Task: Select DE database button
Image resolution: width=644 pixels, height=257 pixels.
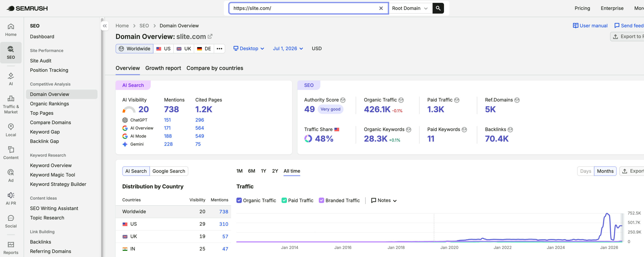Action: (x=204, y=49)
